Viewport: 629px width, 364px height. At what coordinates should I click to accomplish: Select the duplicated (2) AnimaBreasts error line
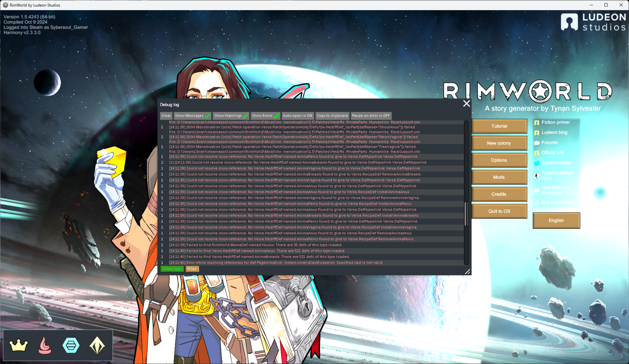click(312, 162)
